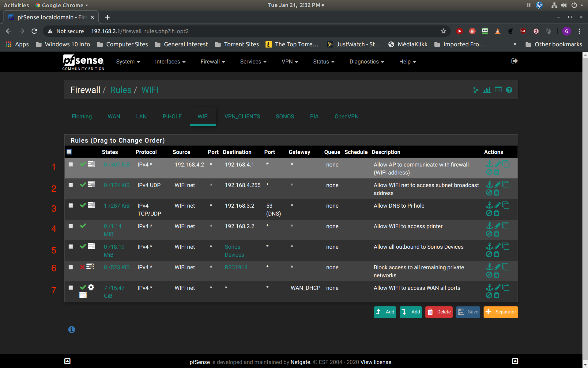Viewport: 588px width, 368px height.
Task: Expand the Firewall dropdown menu
Action: 213,62
